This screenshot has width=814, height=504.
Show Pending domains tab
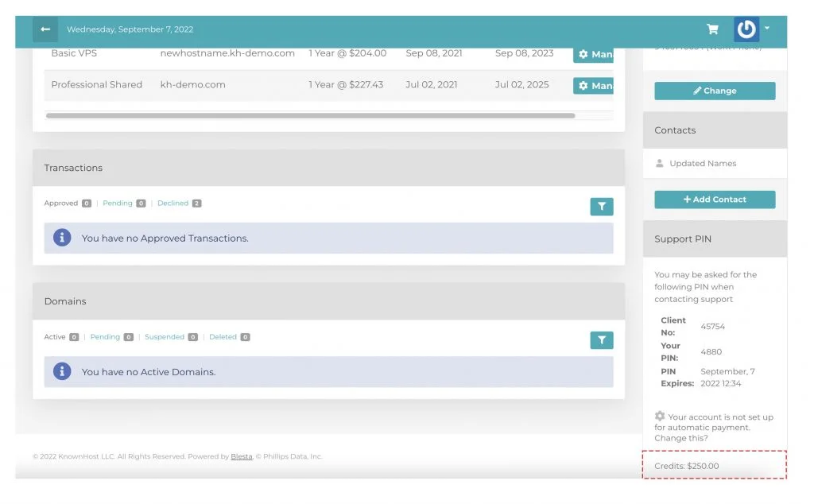[x=105, y=337]
